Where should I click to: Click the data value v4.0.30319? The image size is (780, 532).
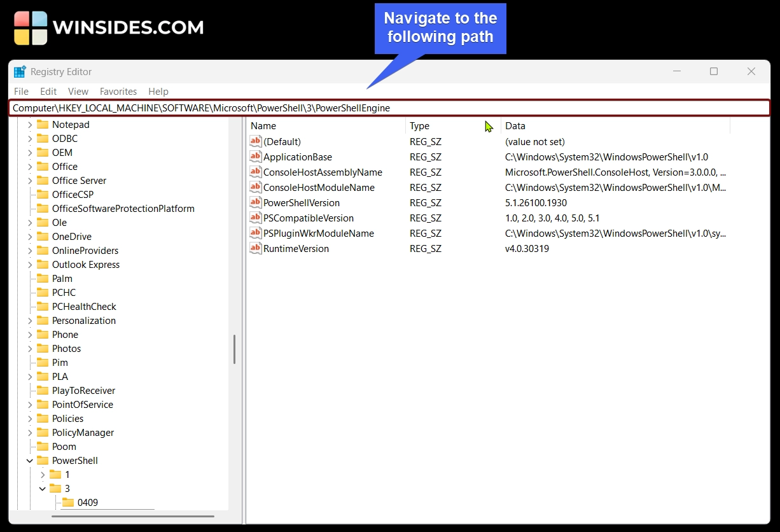(527, 248)
